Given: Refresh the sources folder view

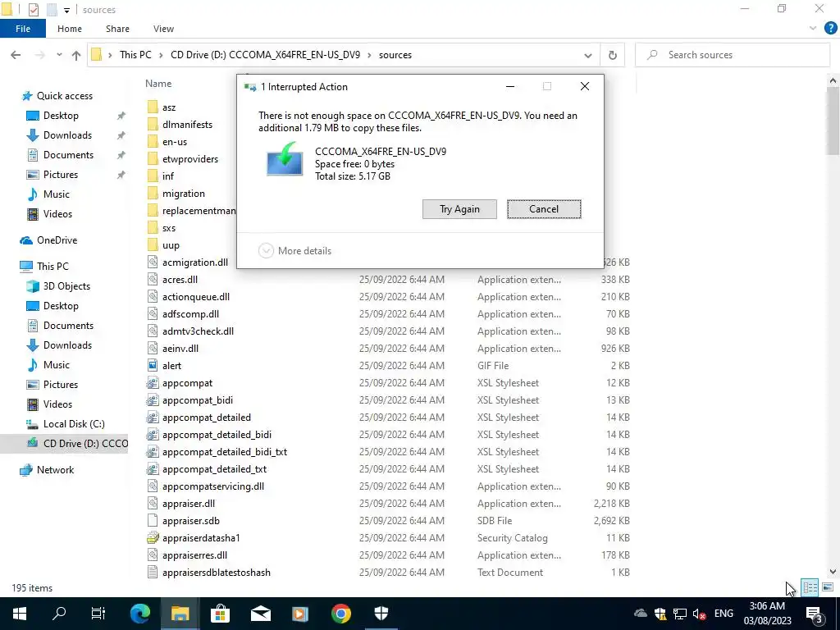Looking at the screenshot, I should click(x=612, y=55).
